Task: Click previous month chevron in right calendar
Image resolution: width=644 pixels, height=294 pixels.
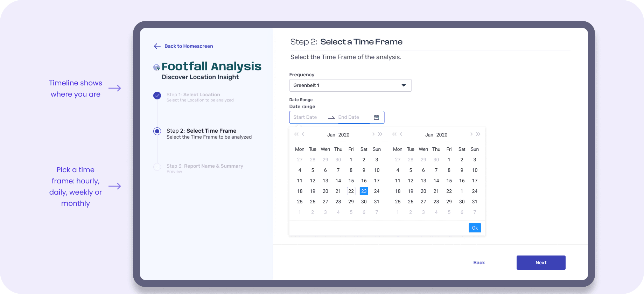Action: (401, 134)
